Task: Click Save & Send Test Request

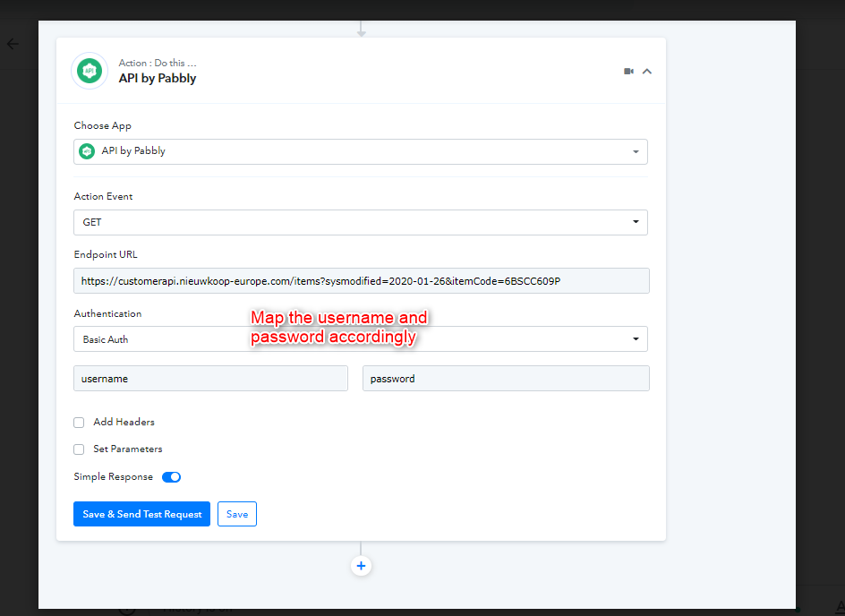Action: (141, 514)
